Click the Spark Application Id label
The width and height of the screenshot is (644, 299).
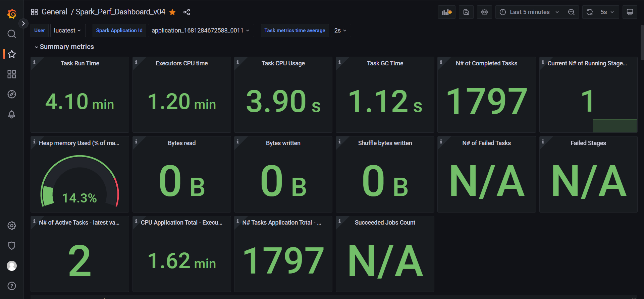119,31
